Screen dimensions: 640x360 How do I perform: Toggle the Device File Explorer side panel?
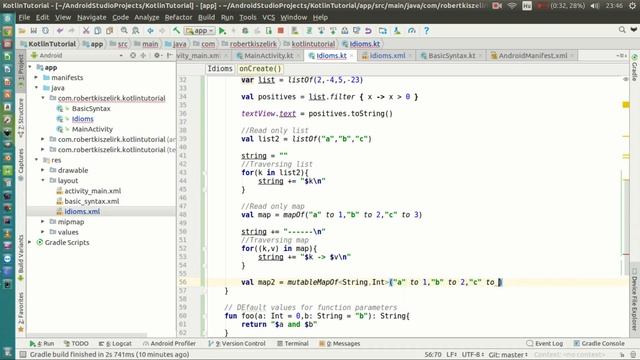click(x=634, y=300)
